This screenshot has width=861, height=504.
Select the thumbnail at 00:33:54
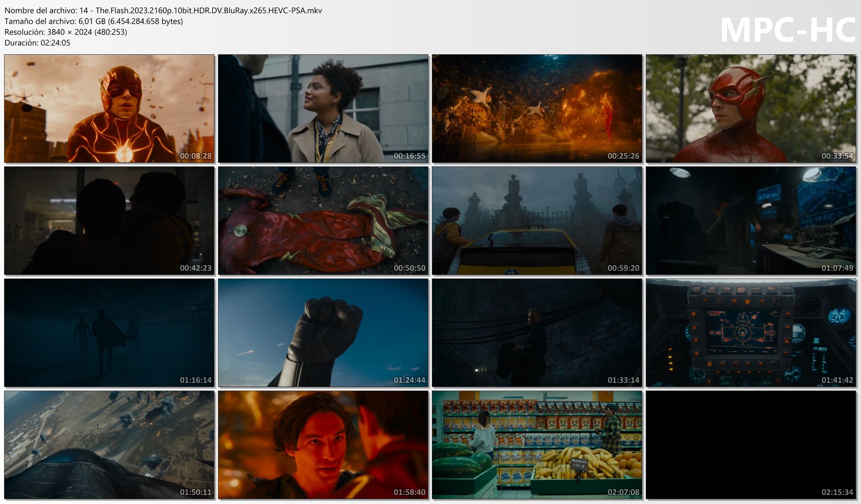[751, 109]
